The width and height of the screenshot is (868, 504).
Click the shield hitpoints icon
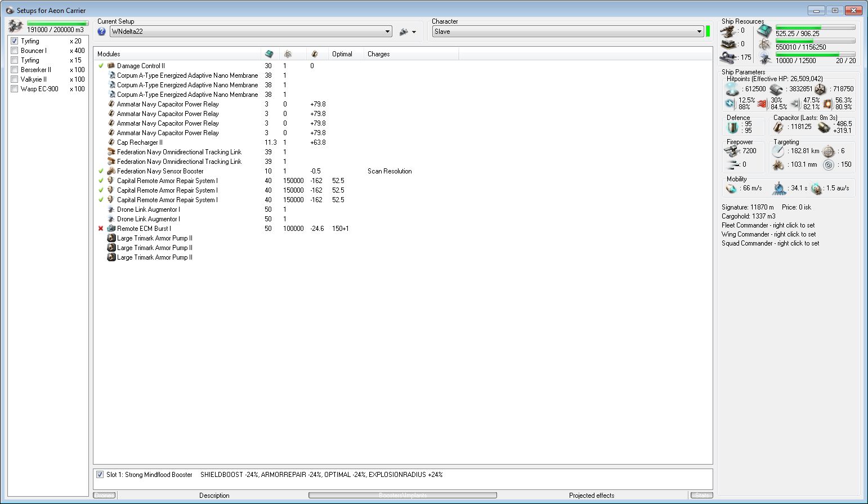(732, 89)
